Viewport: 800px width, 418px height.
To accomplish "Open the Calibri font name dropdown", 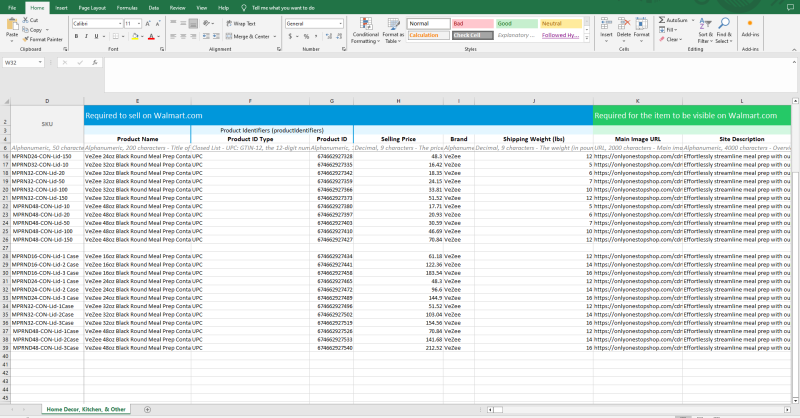I will pyautogui.click(x=120, y=23).
